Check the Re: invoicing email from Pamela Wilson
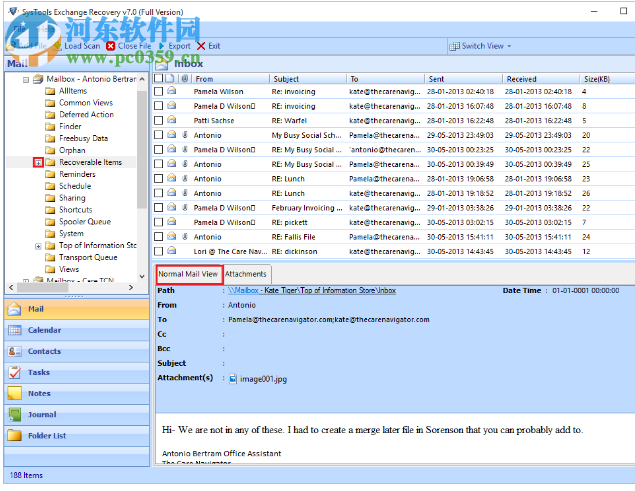Viewport: 635px width, 491px height. (159, 92)
